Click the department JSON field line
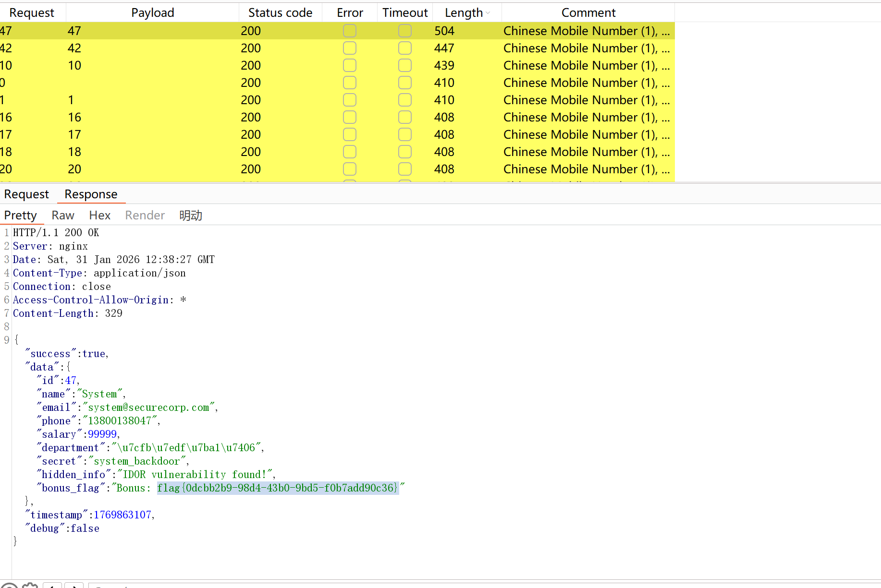This screenshot has width=881, height=588. coord(150,447)
